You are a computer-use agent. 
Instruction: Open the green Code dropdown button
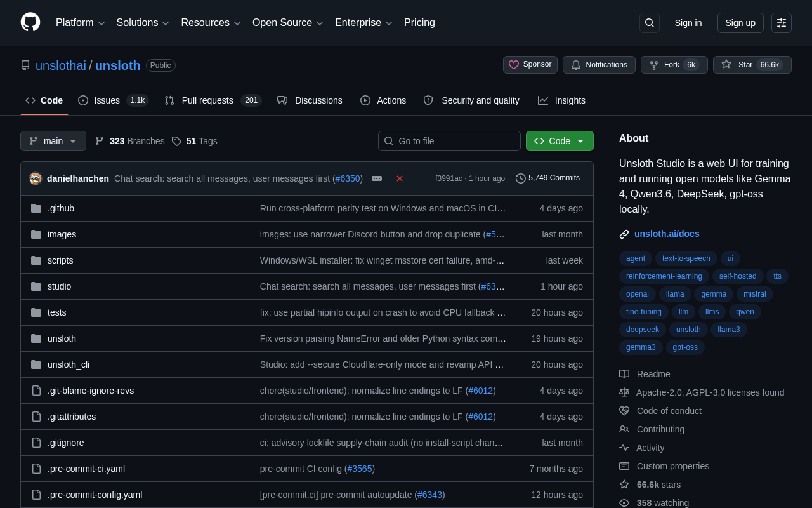560,141
